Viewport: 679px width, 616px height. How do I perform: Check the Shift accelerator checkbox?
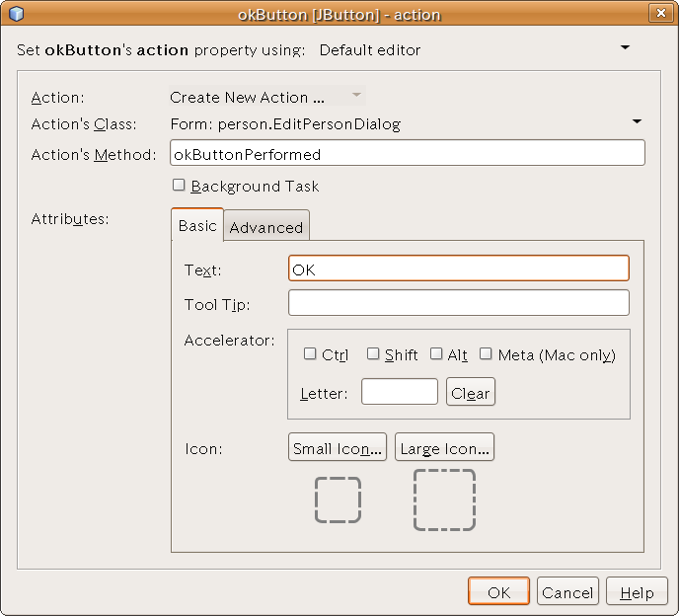(373, 354)
